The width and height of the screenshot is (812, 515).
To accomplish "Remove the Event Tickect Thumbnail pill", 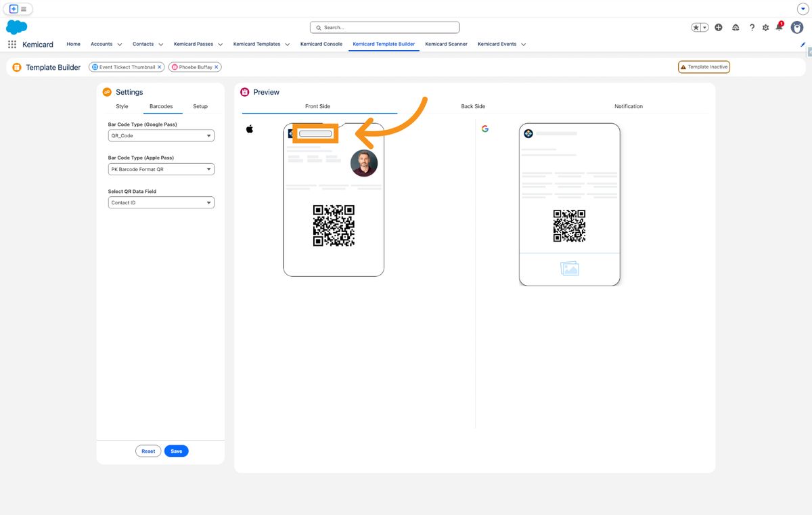I will pos(160,67).
